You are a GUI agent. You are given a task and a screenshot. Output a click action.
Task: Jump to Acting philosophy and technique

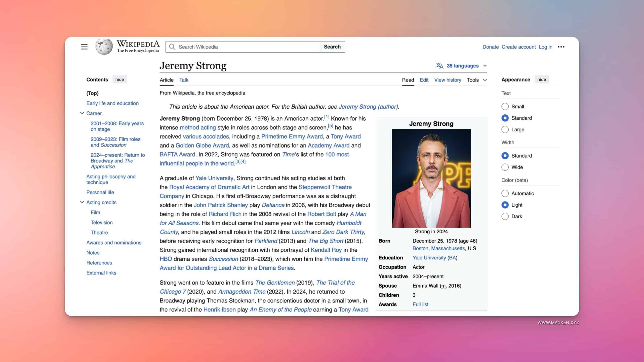pyautogui.click(x=111, y=179)
